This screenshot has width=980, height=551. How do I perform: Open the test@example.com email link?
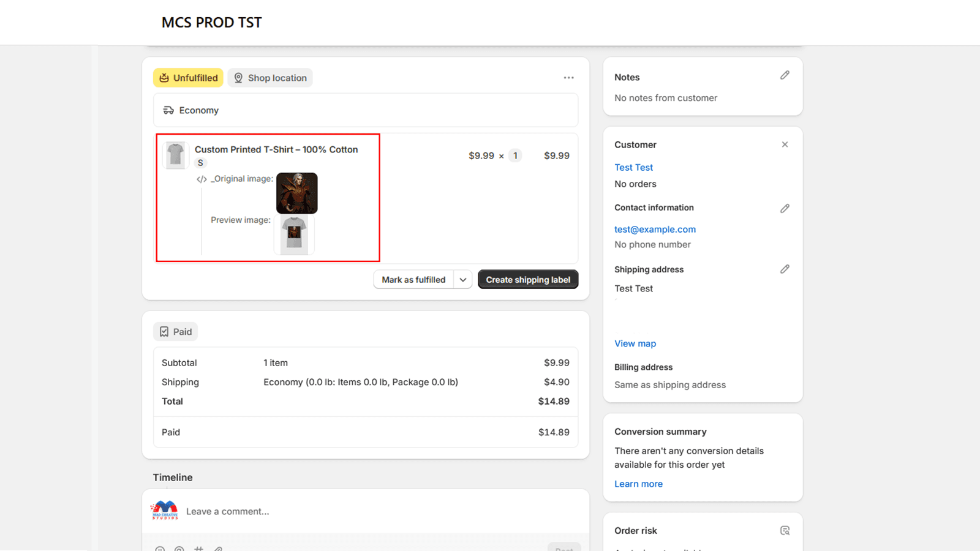point(655,229)
